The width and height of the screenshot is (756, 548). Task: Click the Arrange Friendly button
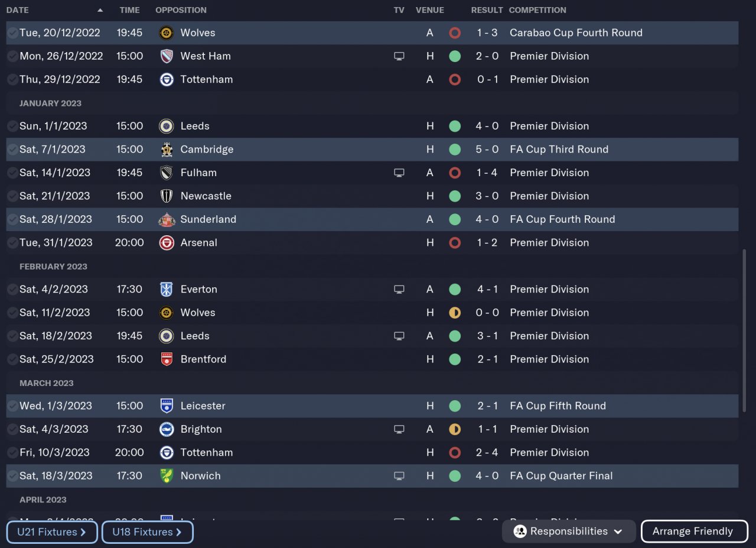point(694,531)
